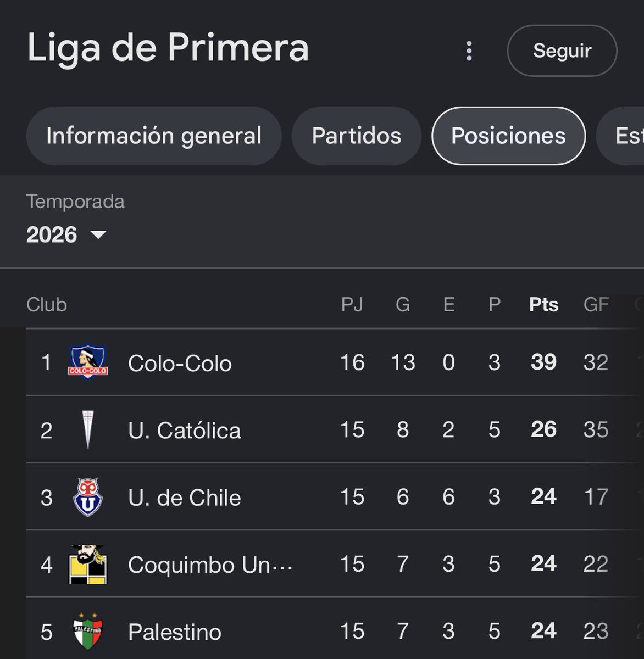Click the Liga de Primera title
Image resolution: width=644 pixels, height=659 pixels.
click(x=168, y=47)
